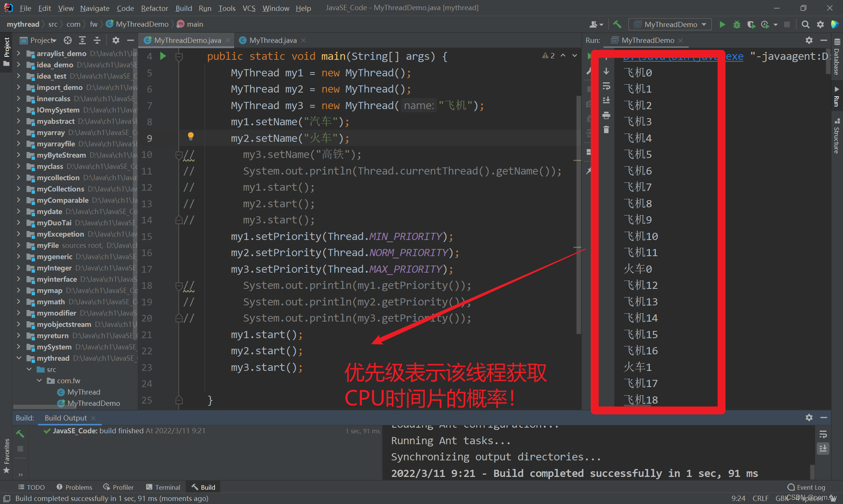Select MyThread class in Project tree
The width and height of the screenshot is (843, 504).
point(84,392)
